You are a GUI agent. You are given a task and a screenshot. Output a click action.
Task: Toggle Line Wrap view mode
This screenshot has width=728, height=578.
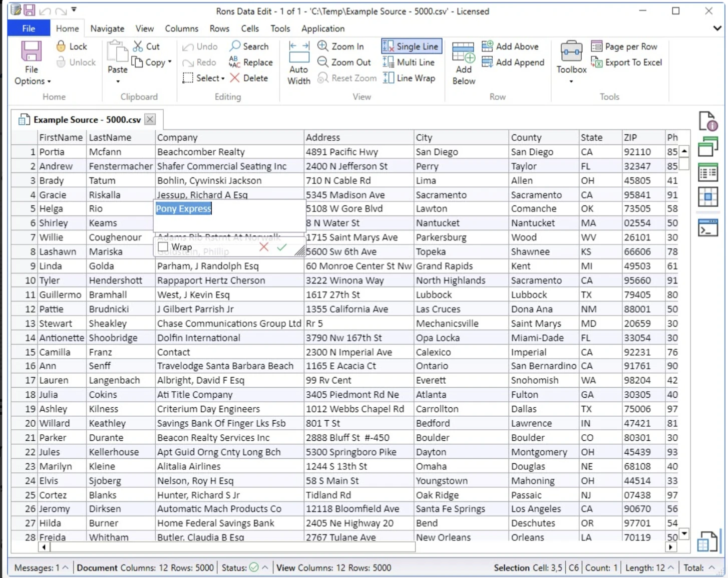[x=409, y=78]
